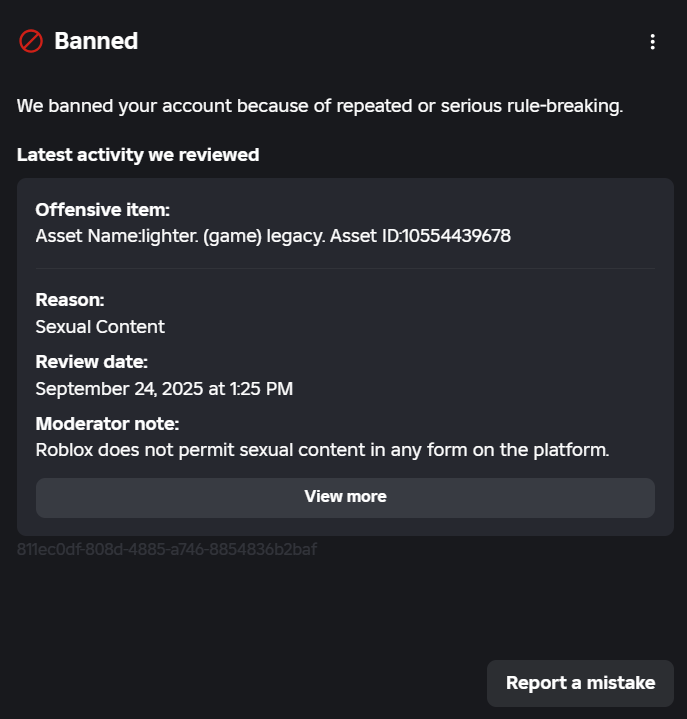Click the account banned explanation sentence
The height and width of the screenshot is (719, 687).
pos(319,106)
